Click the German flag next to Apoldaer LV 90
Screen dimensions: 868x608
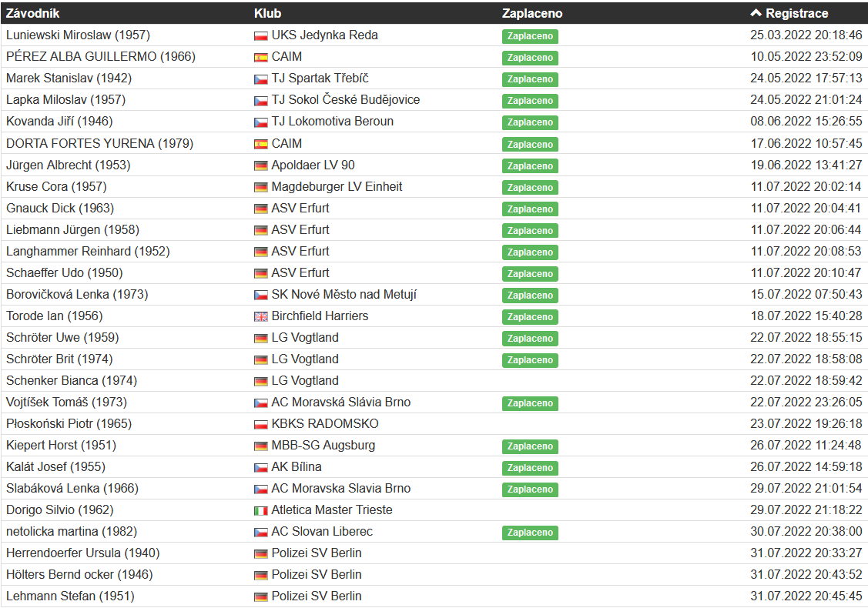[x=261, y=166]
